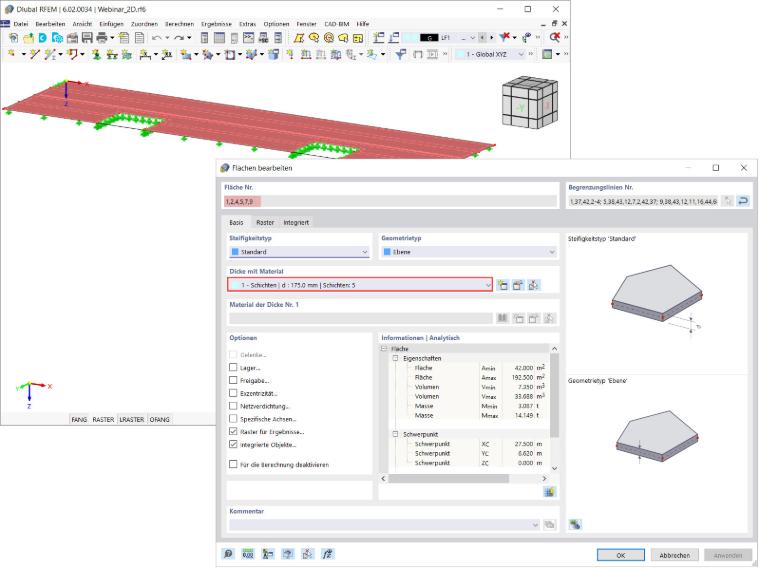This screenshot has width=760, height=570.
Task: Open a model file with the folder icon
Action: [28, 37]
